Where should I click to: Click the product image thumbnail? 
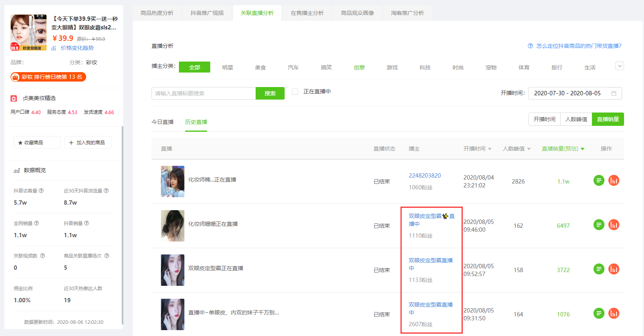[x=29, y=33]
